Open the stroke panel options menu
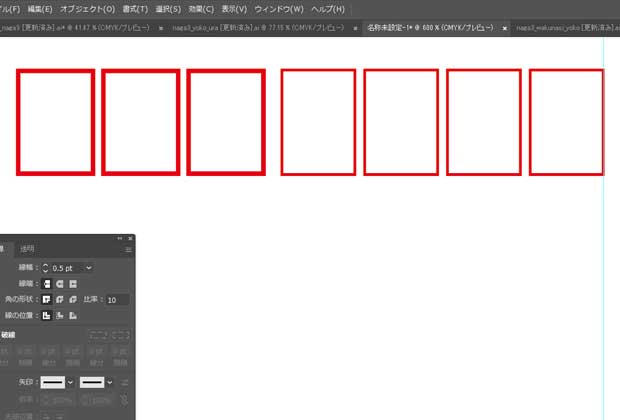The width and height of the screenshot is (620, 420). 128,249
